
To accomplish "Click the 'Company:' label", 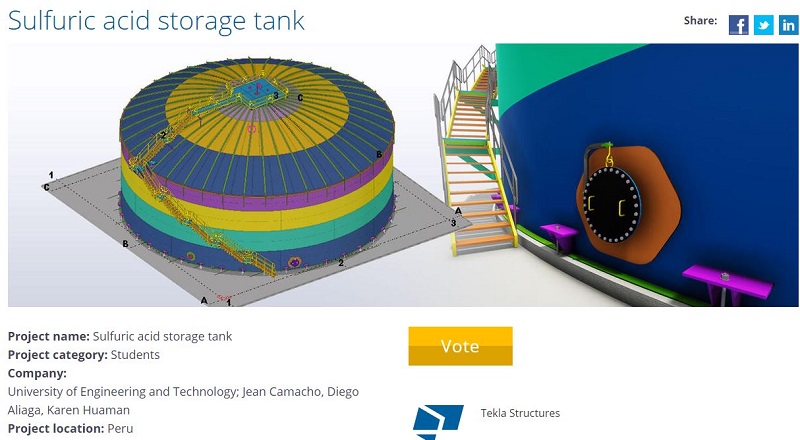I will [37, 373].
